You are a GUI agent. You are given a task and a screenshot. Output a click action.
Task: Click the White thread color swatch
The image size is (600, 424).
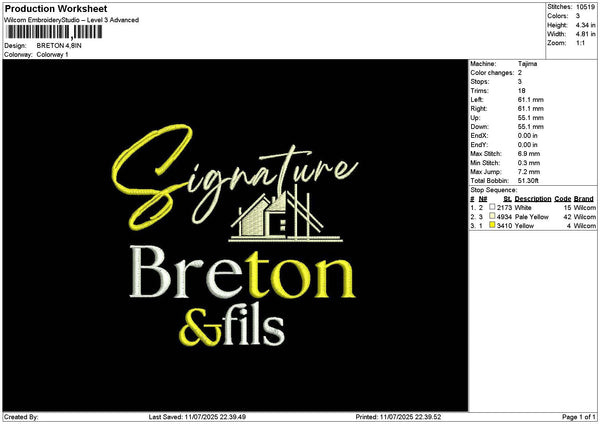coord(492,207)
